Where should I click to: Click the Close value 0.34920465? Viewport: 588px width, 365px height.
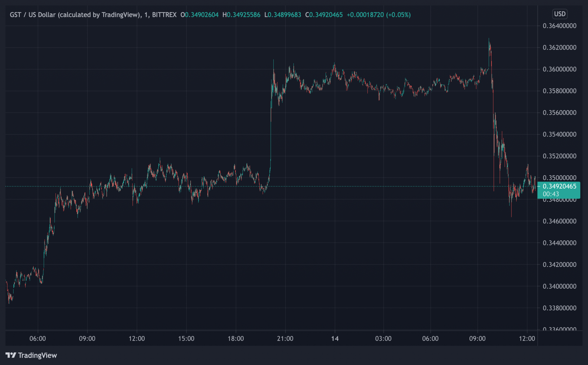coord(326,15)
